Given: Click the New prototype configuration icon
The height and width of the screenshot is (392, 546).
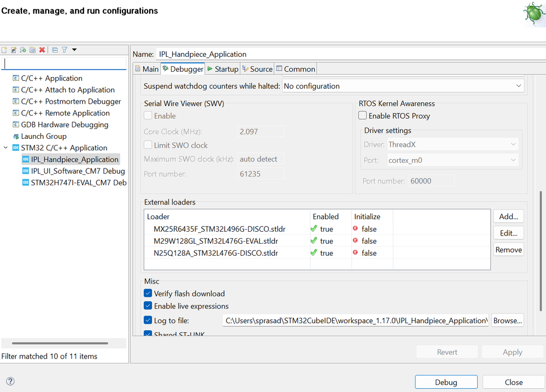Looking at the screenshot, I should pyautogui.click(x=14, y=50).
